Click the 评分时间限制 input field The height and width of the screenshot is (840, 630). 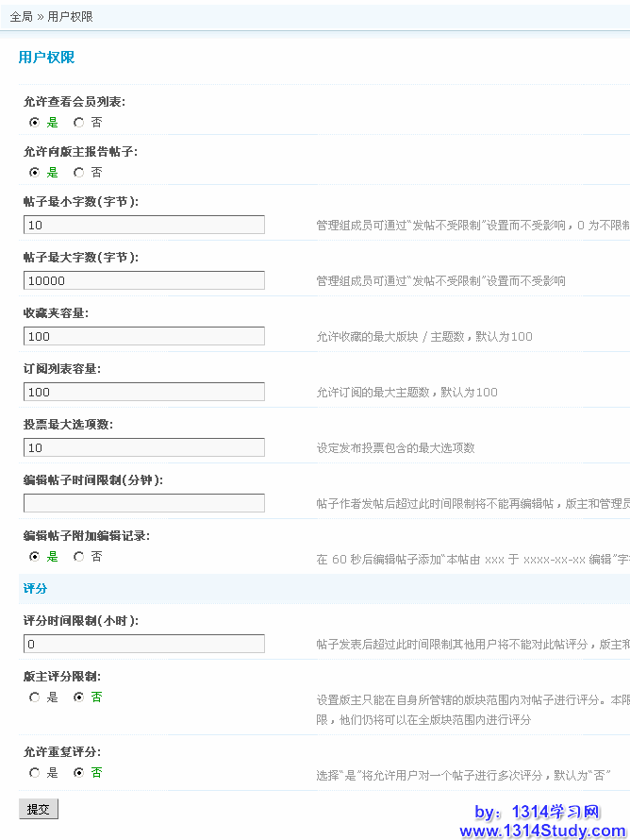coord(144,644)
